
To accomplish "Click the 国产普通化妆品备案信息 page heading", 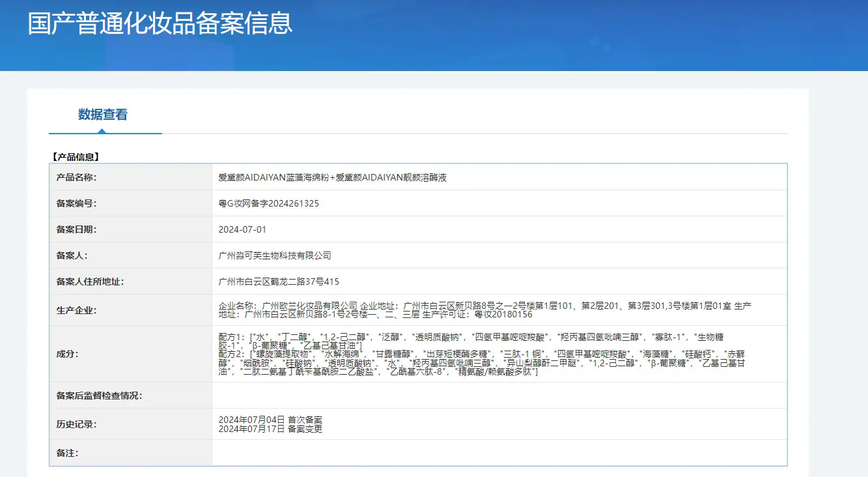I will [x=160, y=23].
